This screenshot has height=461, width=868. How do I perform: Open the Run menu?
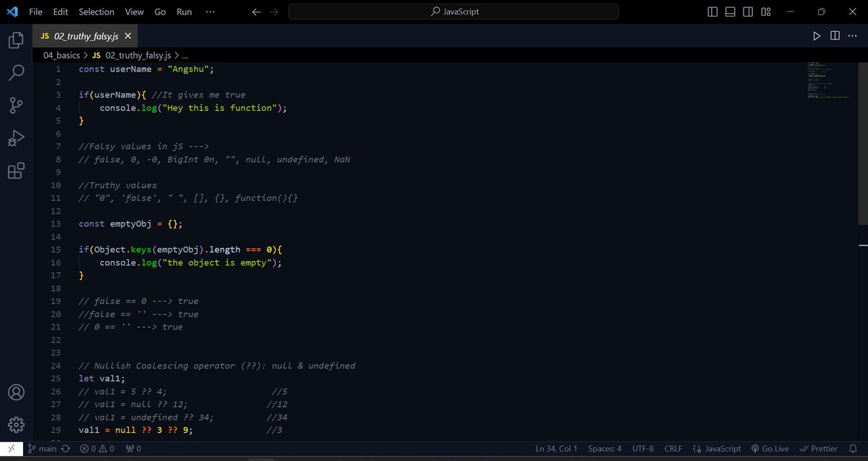pos(184,12)
